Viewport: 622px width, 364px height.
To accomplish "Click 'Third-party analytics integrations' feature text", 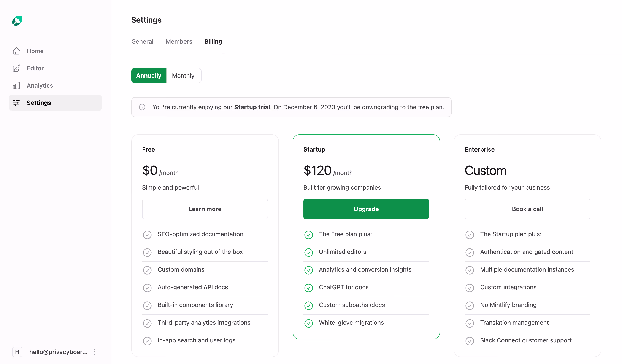I will [204, 323].
